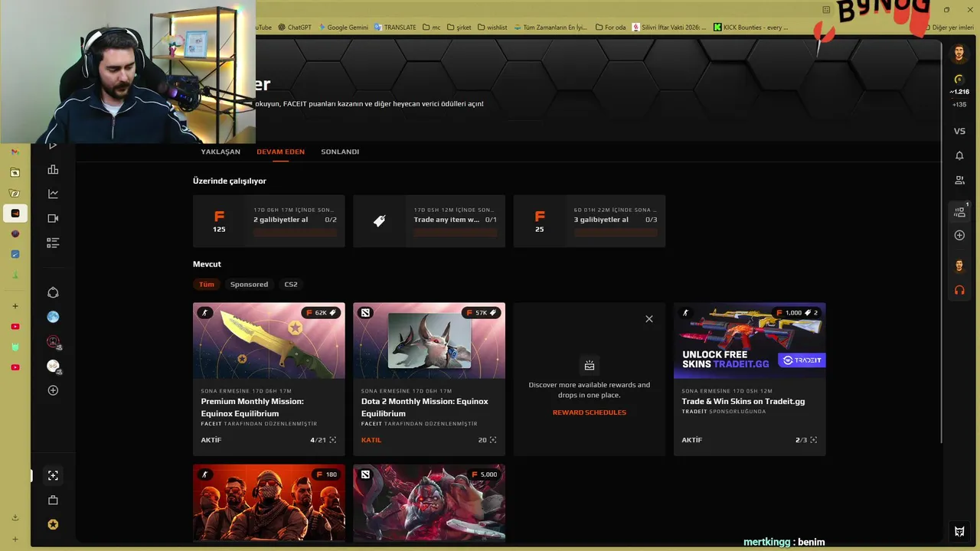980x551 pixels.
Task: Open the notifications bell
Action: pyautogui.click(x=959, y=155)
